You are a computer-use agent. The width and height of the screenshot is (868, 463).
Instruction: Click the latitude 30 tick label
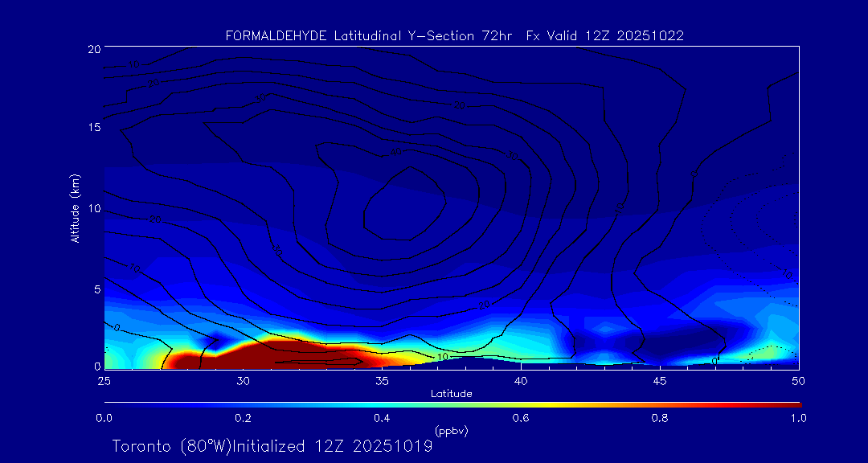(x=243, y=380)
